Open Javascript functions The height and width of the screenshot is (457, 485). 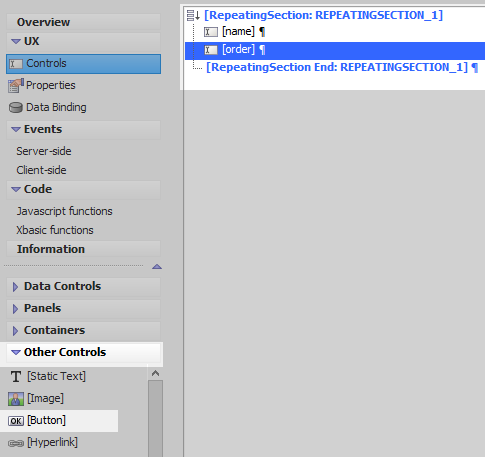(x=64, y=211)
